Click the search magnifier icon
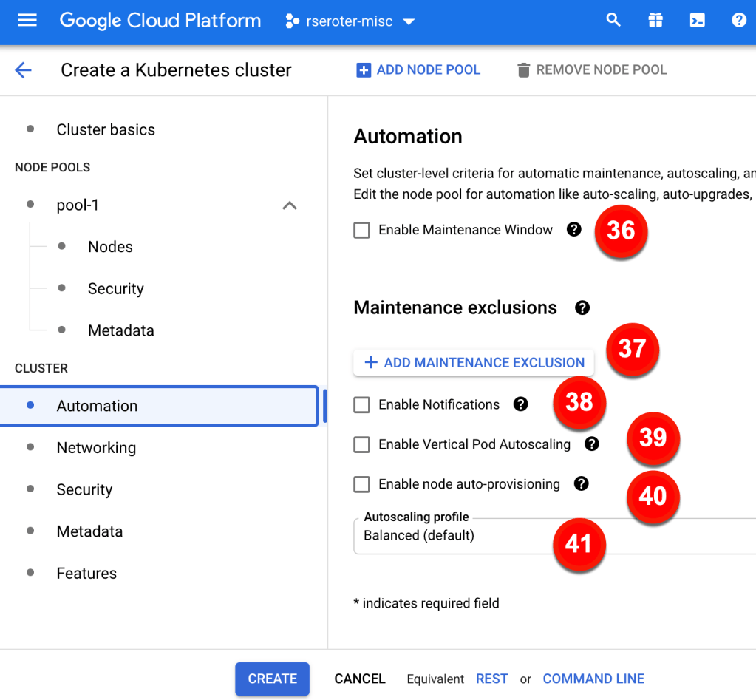 coord(613,20)
